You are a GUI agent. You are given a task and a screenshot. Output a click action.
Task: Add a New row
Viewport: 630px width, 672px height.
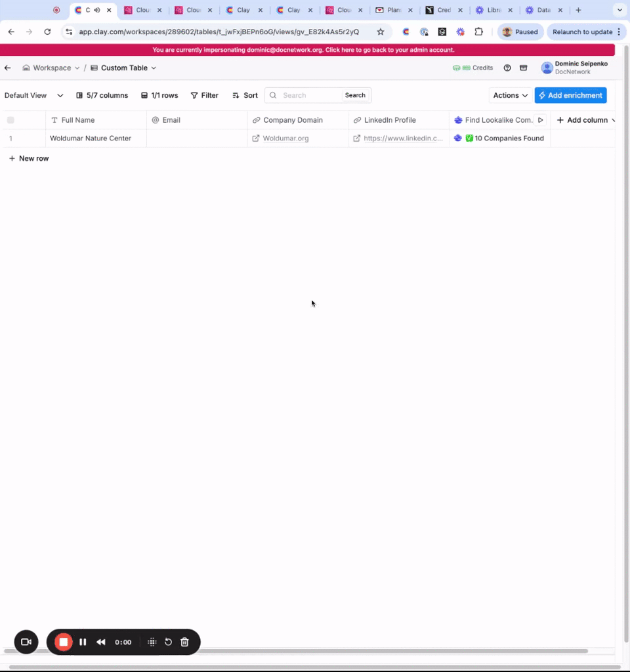pyautogui.click(x=29, y=158)
